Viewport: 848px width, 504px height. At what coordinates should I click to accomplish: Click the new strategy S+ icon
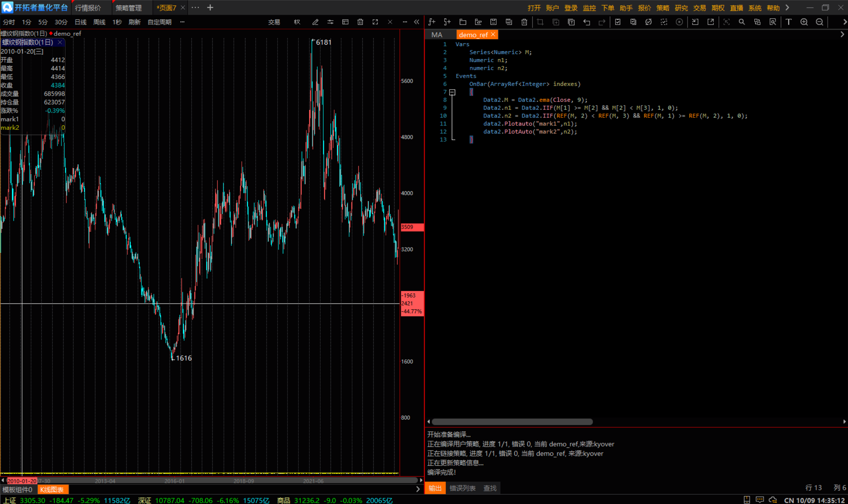click(447, 22)
